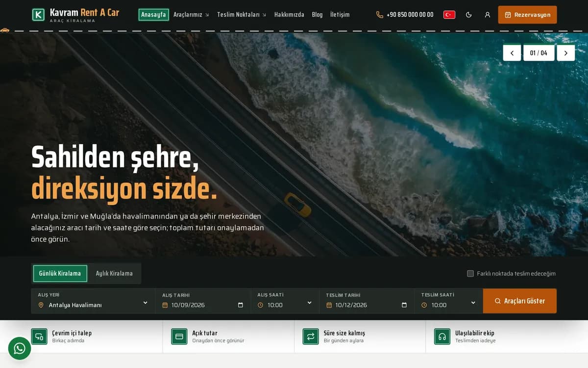The width and height of the screenshot is (588, 368).
Task: Click the clock icon in Teslim Saati
Action: pyautogui.click(x=424, y=305)
